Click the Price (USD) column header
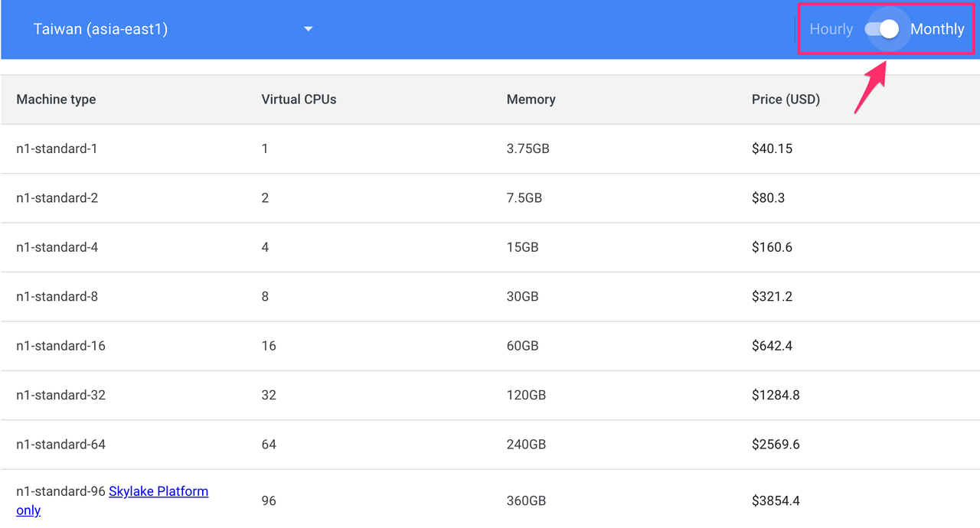Screen dimensions: 980x528 coord(786,99)
